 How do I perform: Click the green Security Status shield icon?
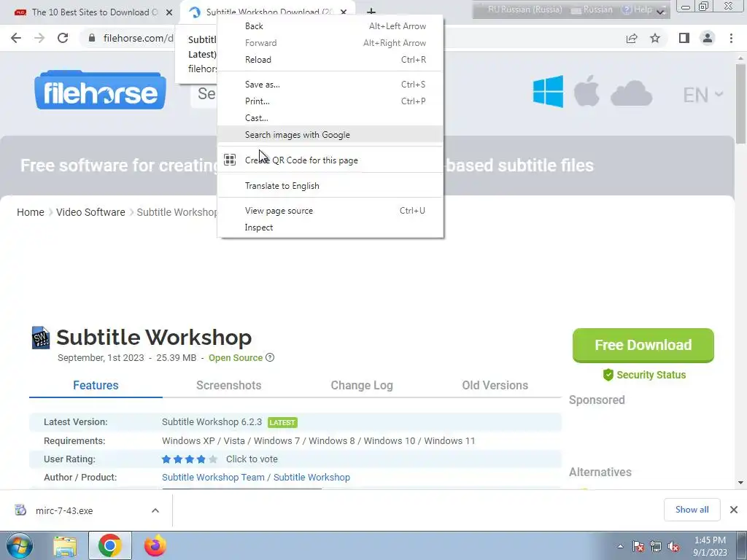(608, 375)
